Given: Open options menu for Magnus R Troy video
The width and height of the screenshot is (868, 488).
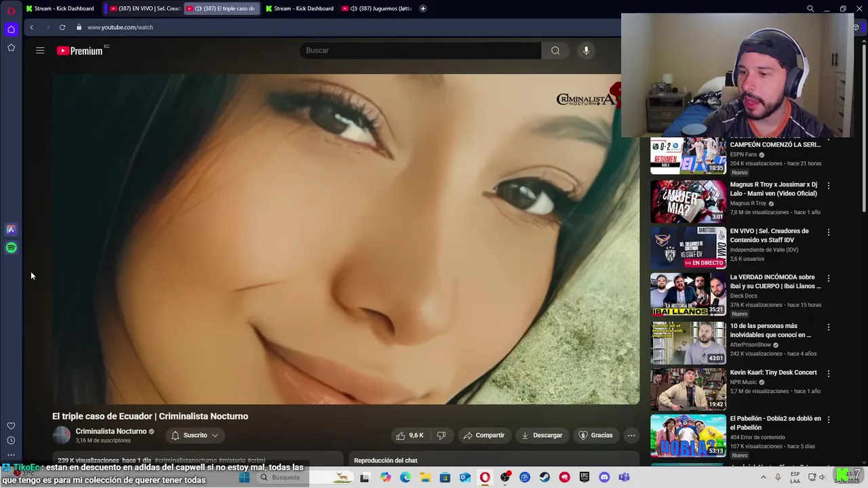Looking at the screenshot, I should tap(828, 185).
